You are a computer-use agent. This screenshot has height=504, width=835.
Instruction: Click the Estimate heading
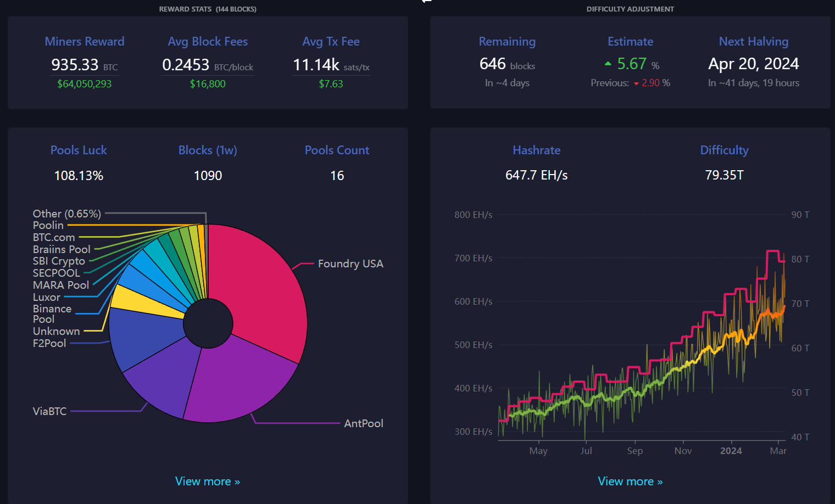click(x=630, y=41)
